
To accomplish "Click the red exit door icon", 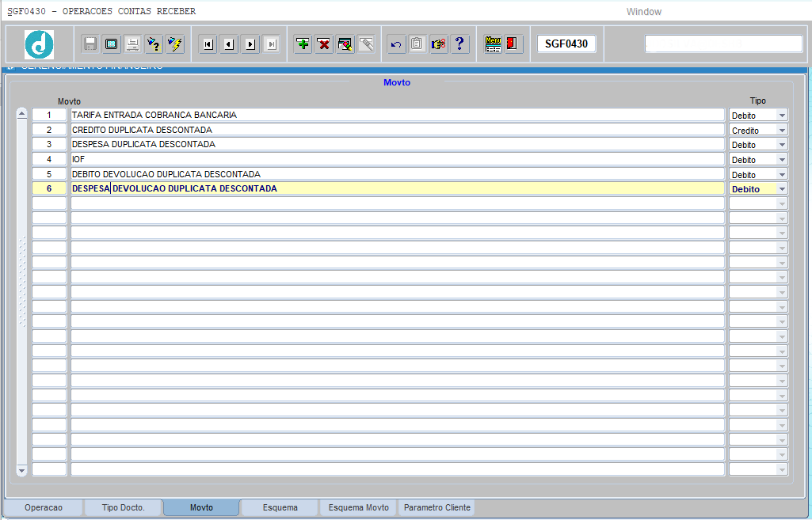I will 513,44.
